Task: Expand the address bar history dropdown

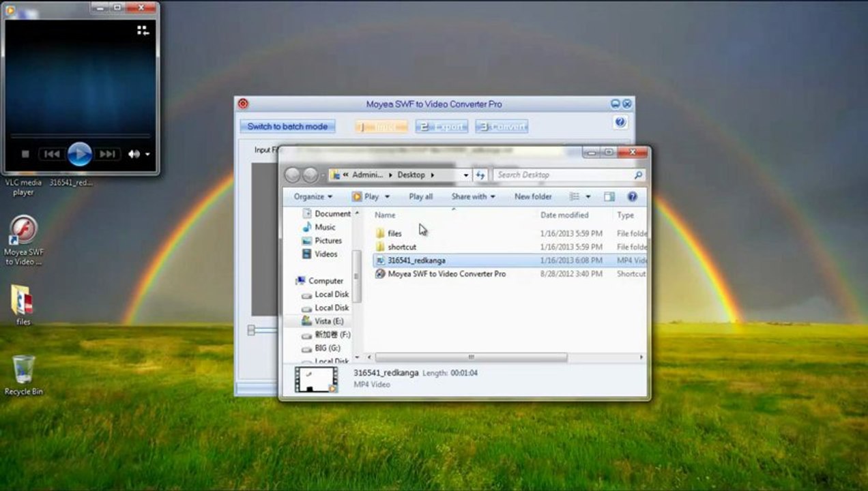Action: point(466,175)
